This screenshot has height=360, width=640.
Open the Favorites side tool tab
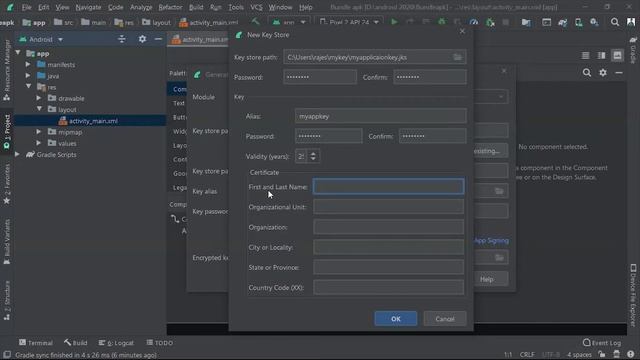(7, 183)
